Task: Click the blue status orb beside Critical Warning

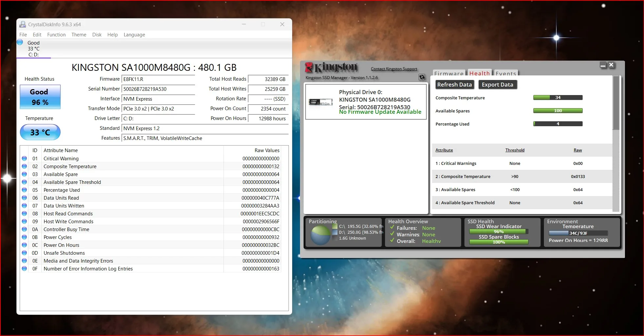Action: (x=24, y=158)
